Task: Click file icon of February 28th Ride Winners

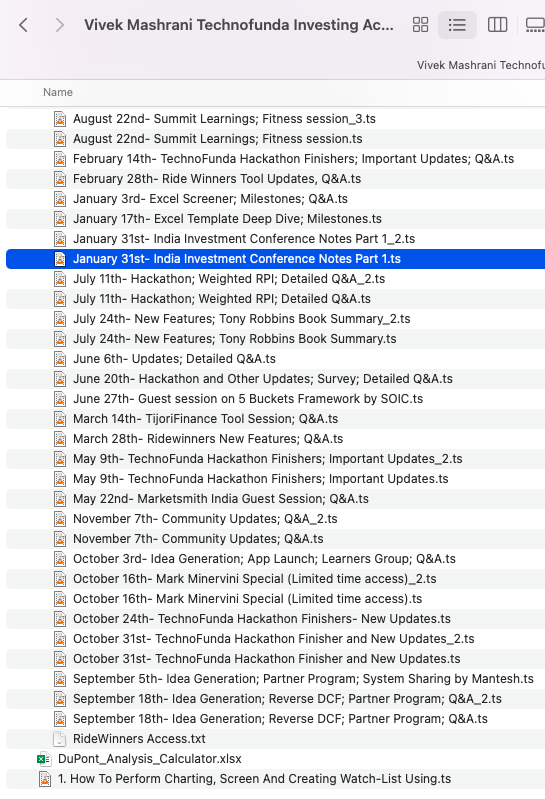Action: click(x=60, y=179)
